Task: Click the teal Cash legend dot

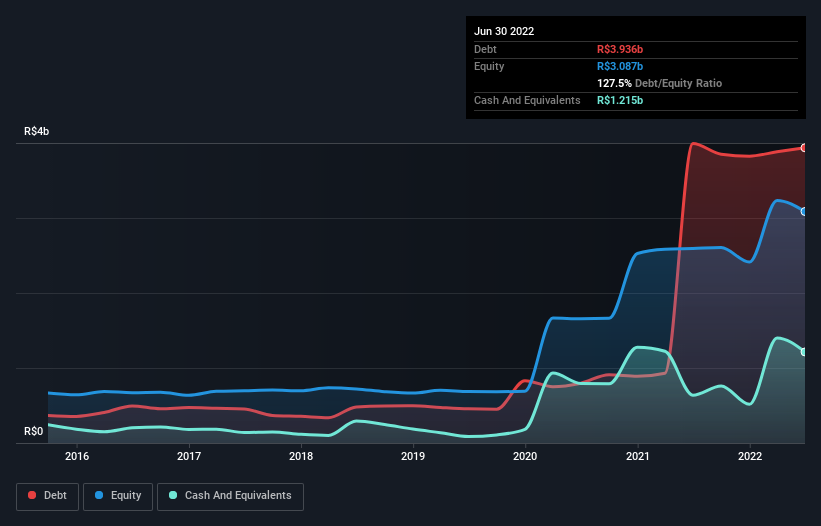Action: (x=173, y=495)
